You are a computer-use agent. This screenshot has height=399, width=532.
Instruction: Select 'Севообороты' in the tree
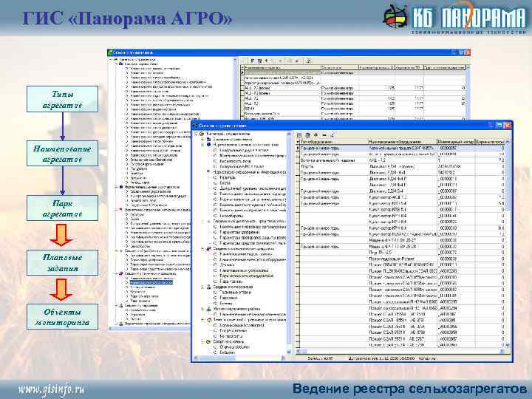pyautogui.click(x=231, y=216)
